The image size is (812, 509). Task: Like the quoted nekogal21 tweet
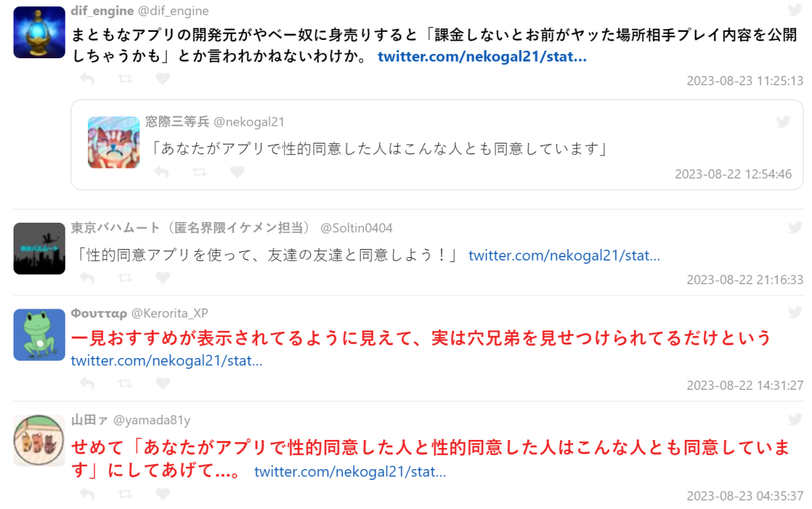pyautogui.click(x=237, y=173)
